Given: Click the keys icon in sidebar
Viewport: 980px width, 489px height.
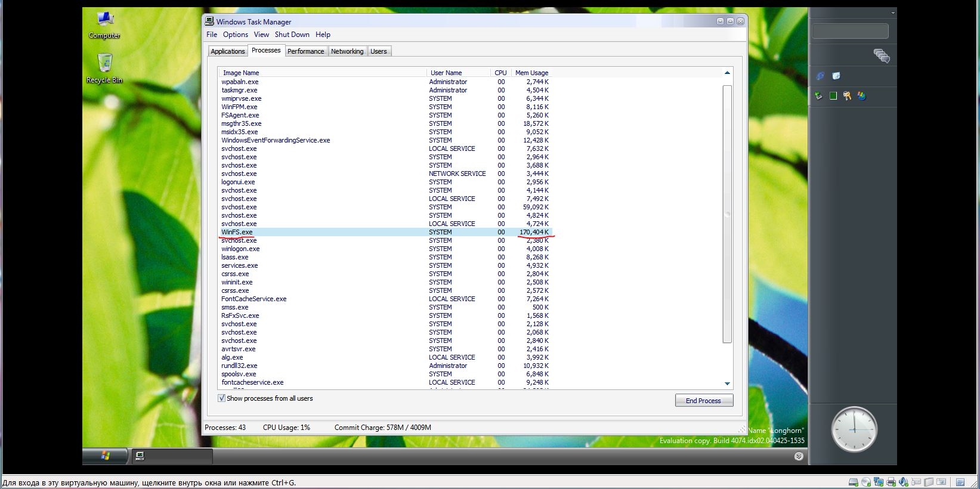Looking at the screenshot, I should tap(847, 95).
